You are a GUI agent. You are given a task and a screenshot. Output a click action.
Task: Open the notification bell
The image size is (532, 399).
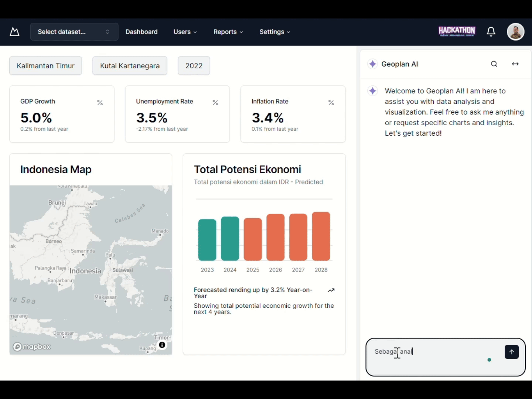(x=491, y=32)
